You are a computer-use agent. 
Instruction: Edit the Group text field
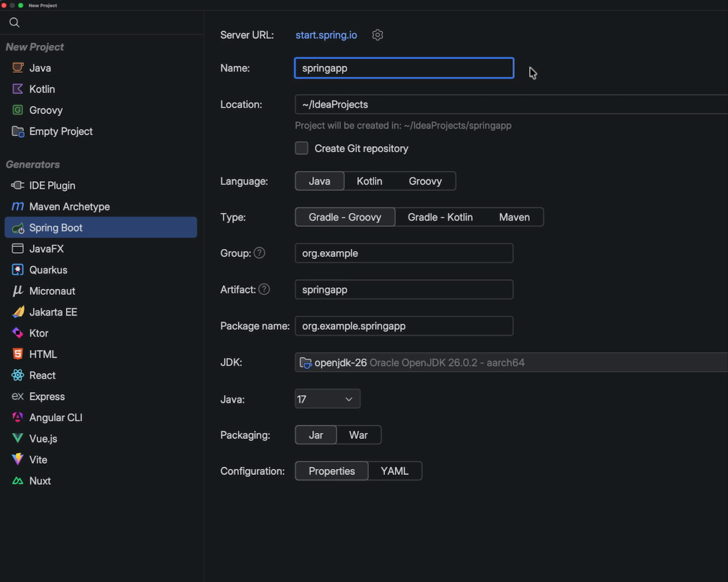pyautogui.click(x=404, y=253)
